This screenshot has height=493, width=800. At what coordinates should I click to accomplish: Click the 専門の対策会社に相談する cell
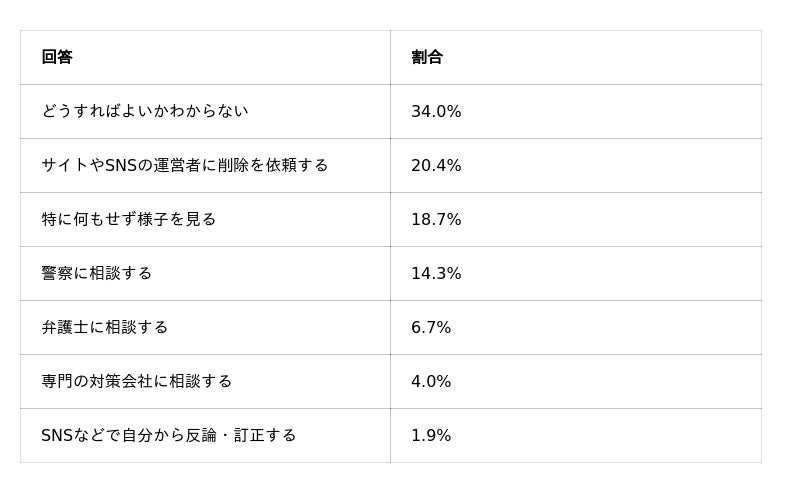pos(205,381)
